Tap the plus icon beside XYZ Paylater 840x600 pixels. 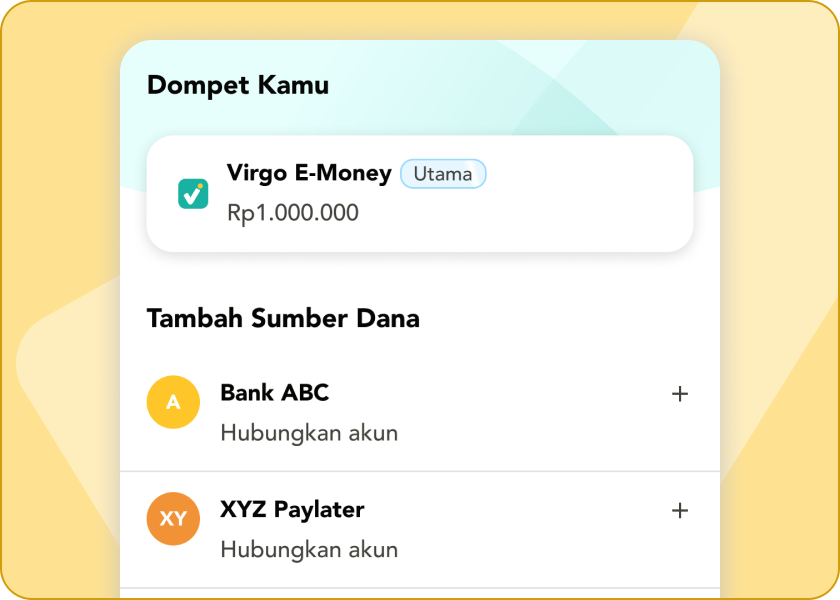(680, 511)
